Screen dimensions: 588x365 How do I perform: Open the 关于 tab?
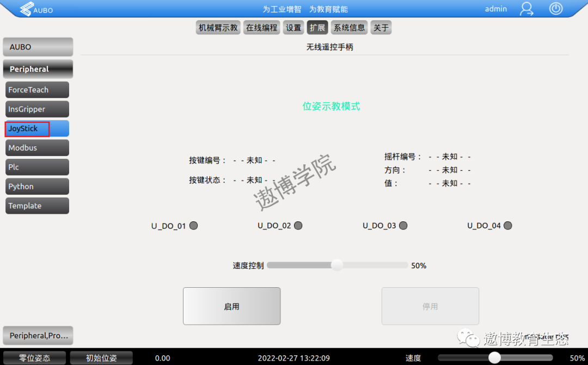(x=381, y=27)
